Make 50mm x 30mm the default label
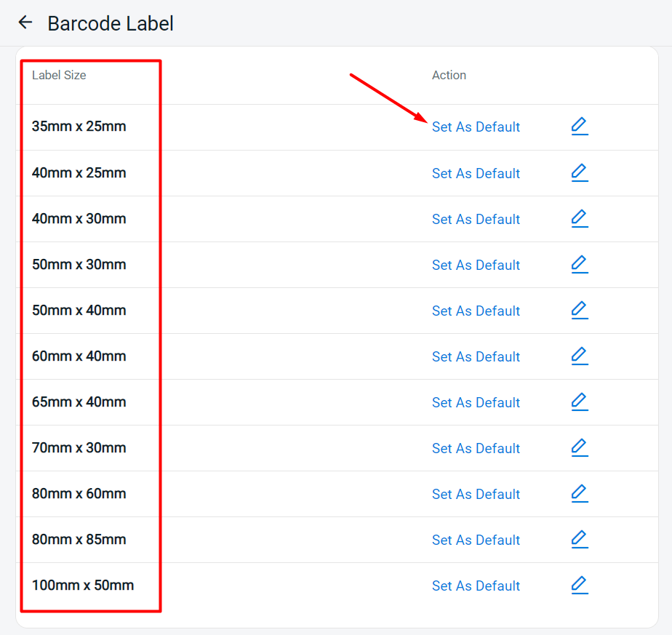The height and width of the screenshot is (635, 672). pos(476,265)
